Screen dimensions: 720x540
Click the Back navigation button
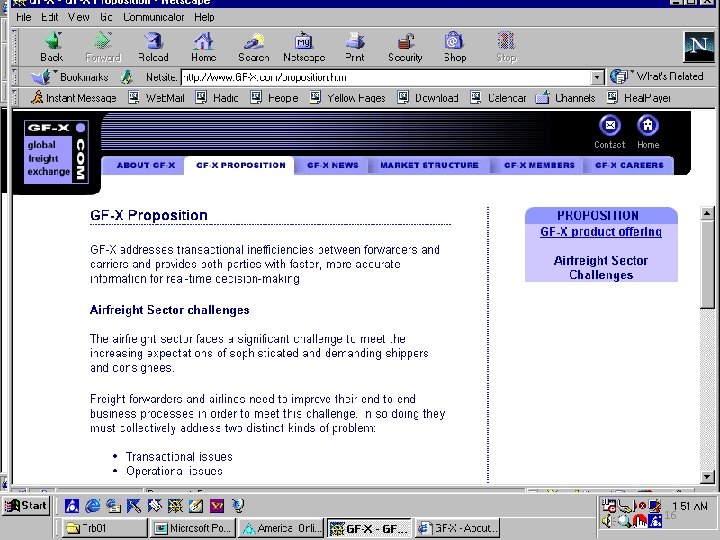[x=52, y=47]
